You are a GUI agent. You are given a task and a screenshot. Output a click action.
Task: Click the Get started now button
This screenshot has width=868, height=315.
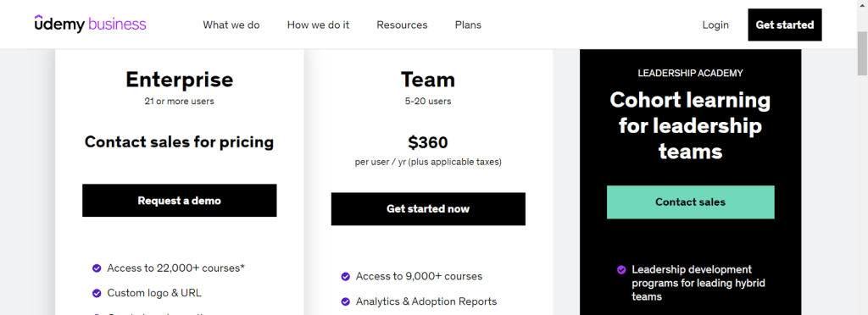428,209
